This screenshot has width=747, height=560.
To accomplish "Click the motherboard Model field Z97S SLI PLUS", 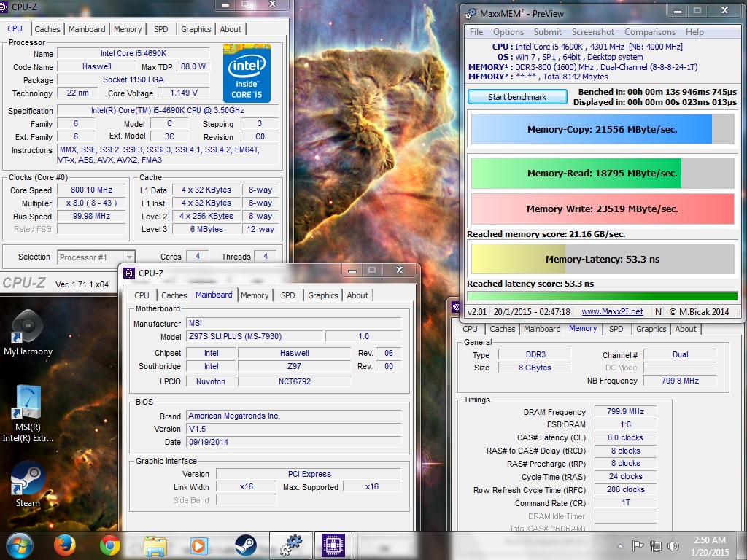I will pyautogui.click(x=255, y=337).
